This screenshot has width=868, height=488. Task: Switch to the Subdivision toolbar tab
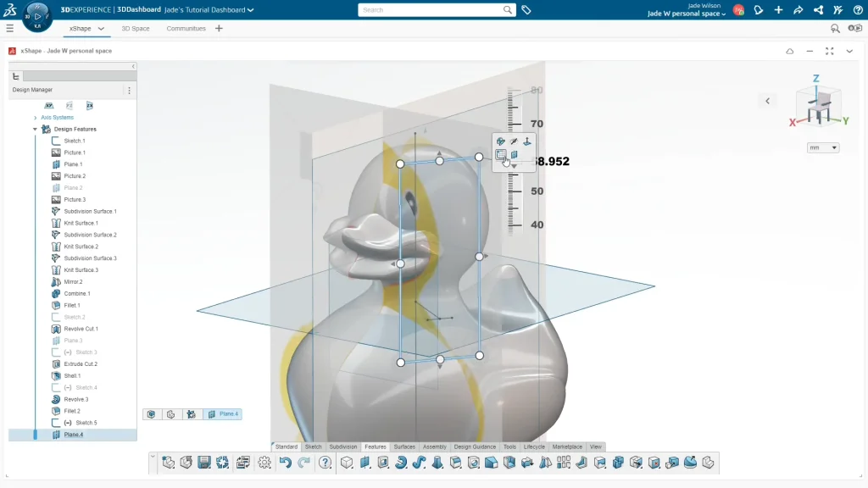pyautogui.click(x=343, y=446)
